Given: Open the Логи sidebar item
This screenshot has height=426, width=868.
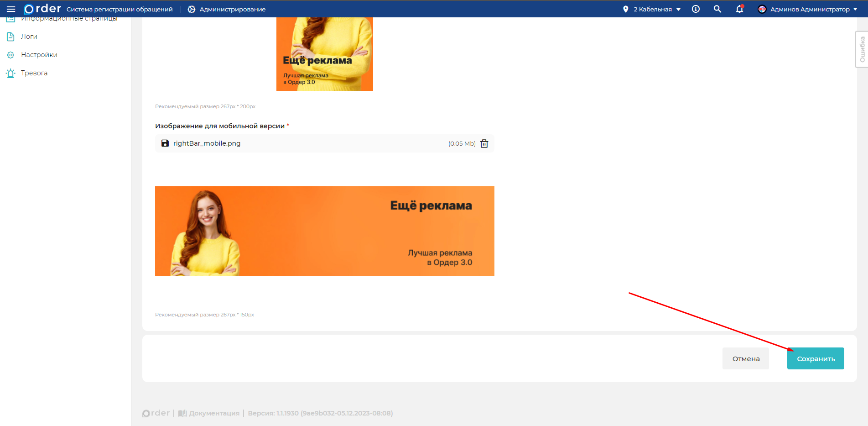Looking at the screenshot, I should (x=29, y=37).
